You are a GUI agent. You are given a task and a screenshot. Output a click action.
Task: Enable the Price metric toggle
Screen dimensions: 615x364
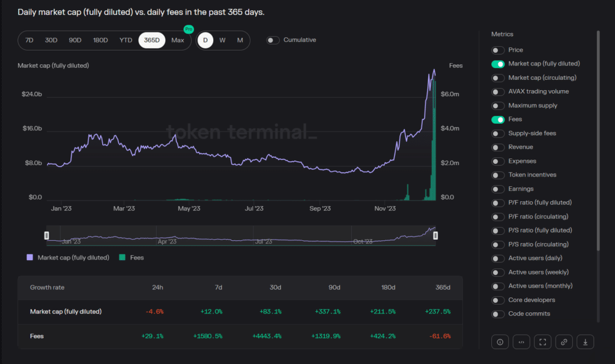pyautogui.click(x=497, y=50)
